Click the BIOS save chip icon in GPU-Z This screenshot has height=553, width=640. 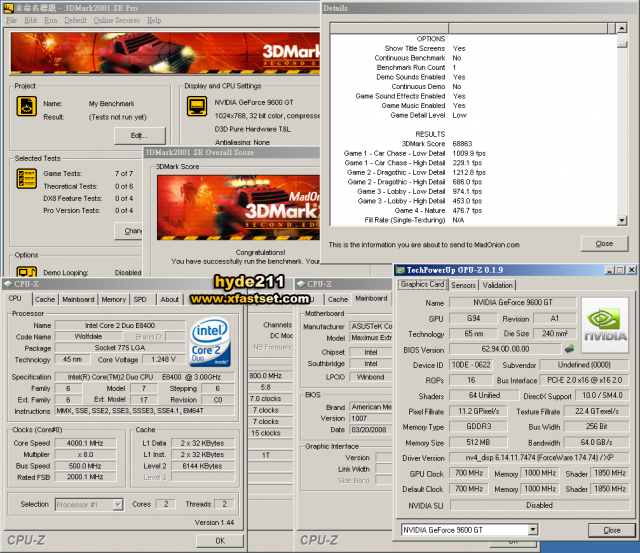point(569,349)
